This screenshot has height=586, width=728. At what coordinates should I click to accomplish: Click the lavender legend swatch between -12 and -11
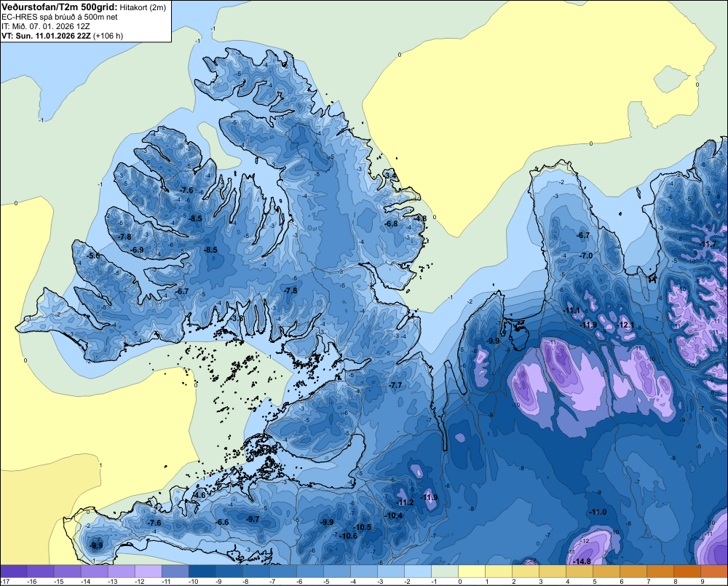click(x=149, y=571)
